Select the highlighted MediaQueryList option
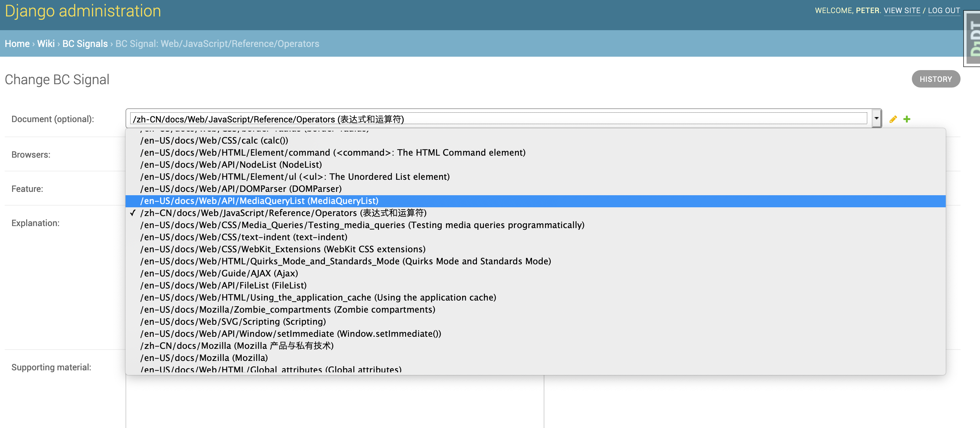The height and width of the screenshot is (428, 980). click(x=535, y=201)
